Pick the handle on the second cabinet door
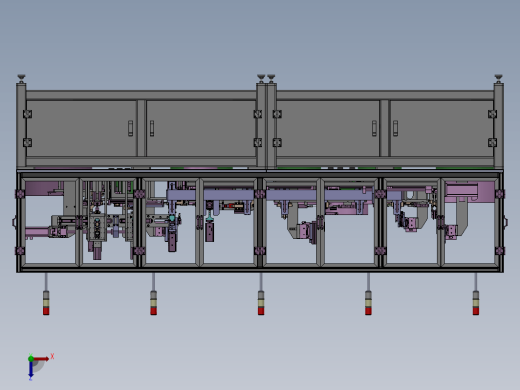This screenshot has width=520, height=390. (152, 128)
